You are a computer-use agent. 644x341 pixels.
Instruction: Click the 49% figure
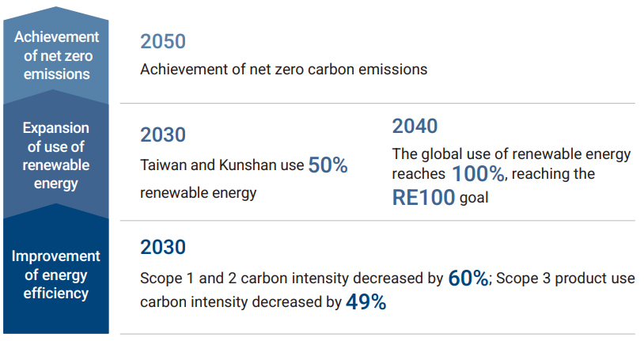[x=366, y=301]
